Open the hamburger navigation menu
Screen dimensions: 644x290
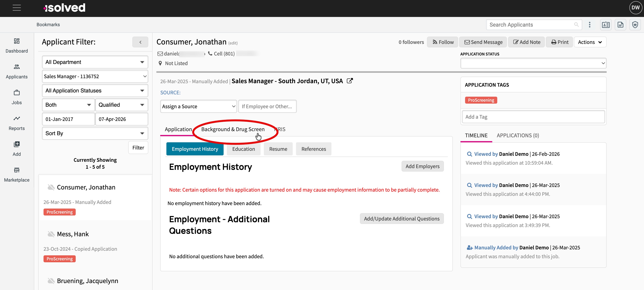coord(17,8)
